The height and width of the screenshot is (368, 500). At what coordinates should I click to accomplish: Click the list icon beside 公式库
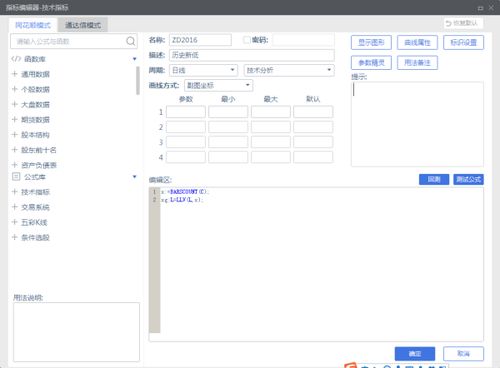pos(16,177)
